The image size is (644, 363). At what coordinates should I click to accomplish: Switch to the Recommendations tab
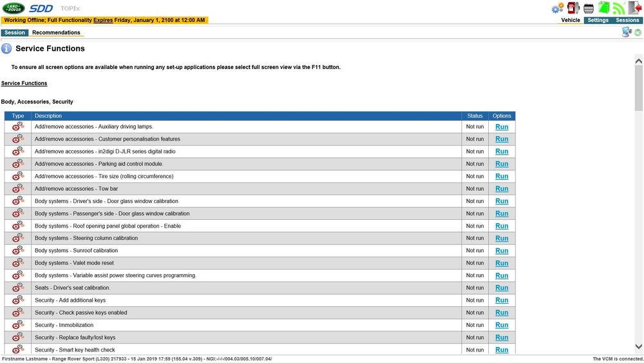coord(56,32)
